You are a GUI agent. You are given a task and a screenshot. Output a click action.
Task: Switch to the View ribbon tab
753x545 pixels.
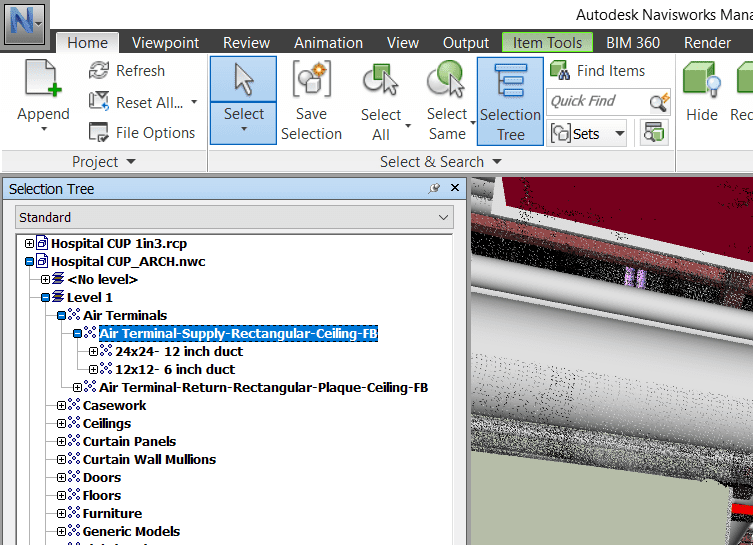tap(403, 43)
